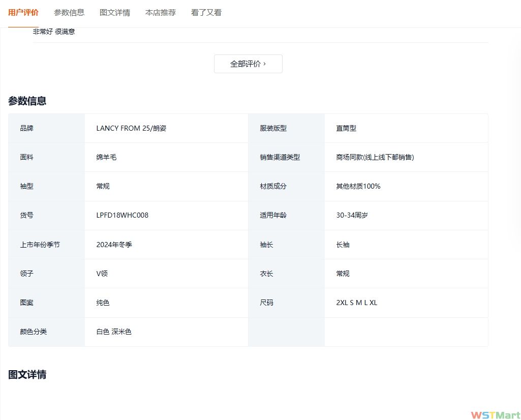Screen dimensions: 521x420
Task: Open the 看了又看 tab
Action: click(x=206, y=13)
